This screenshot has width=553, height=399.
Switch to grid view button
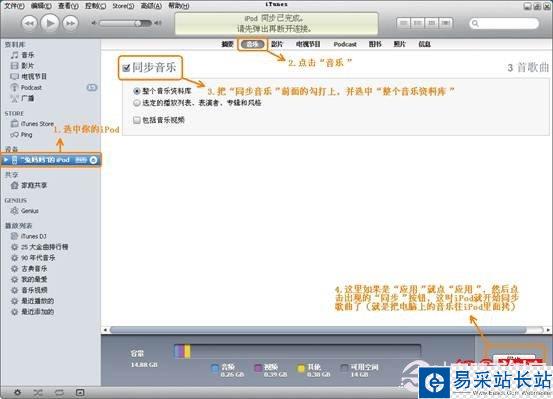432,23
